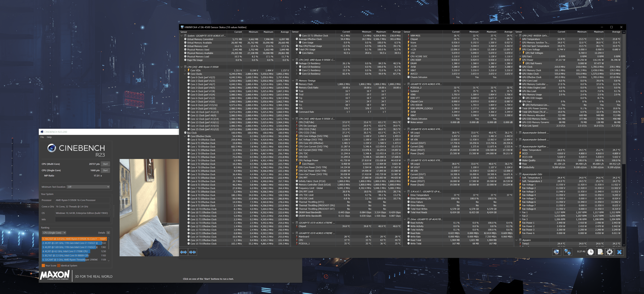Click the GPU Temperature sensor icon
The image size is (644, 294).
point(520,39)
